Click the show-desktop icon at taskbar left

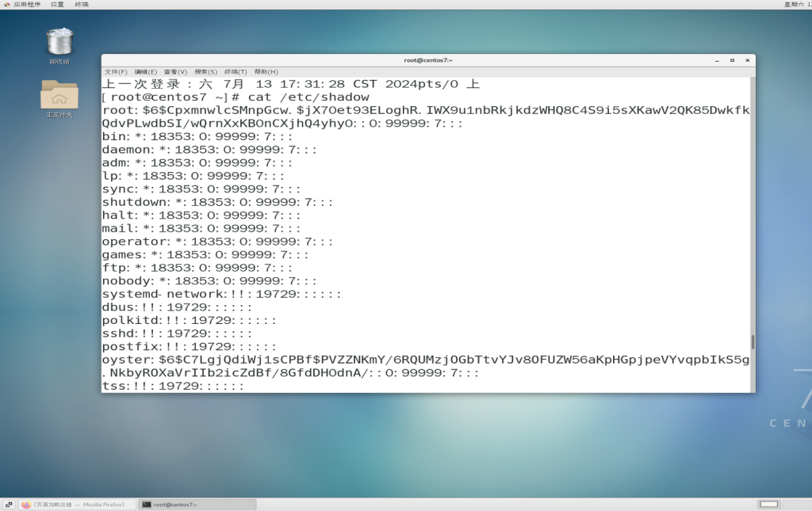[8, 505]
